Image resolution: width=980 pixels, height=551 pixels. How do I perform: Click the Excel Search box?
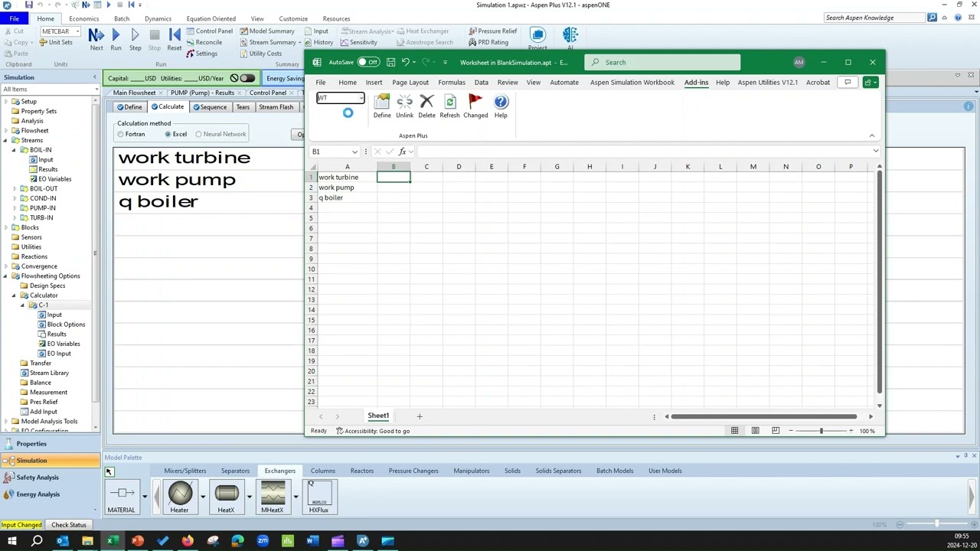coord(663,63)
